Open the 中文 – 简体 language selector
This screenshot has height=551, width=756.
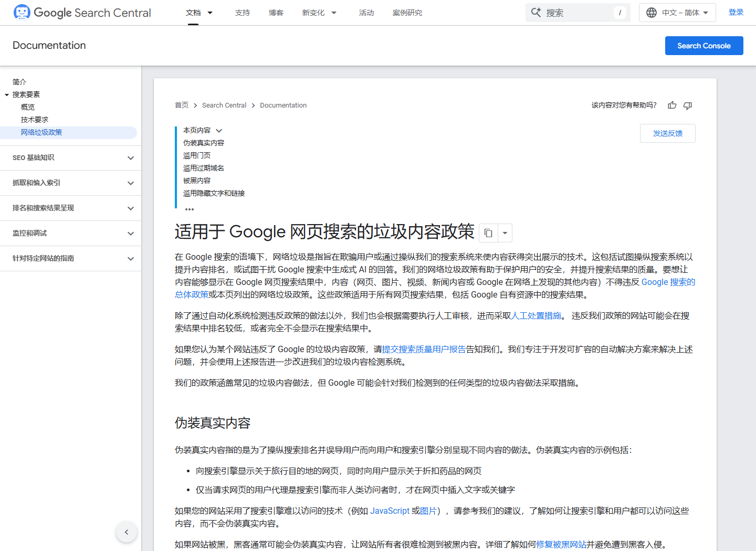tap(677, 13)
